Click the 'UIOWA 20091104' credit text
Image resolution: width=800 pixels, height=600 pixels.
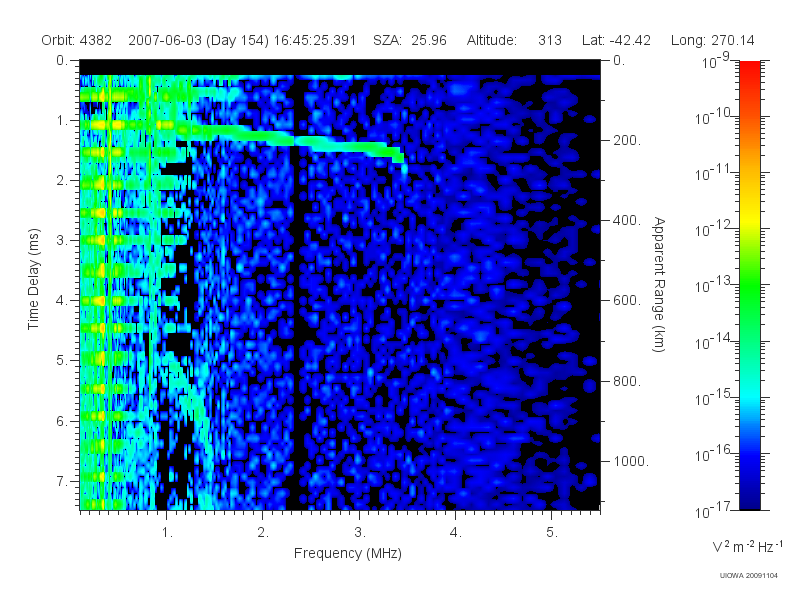point(748,576)
